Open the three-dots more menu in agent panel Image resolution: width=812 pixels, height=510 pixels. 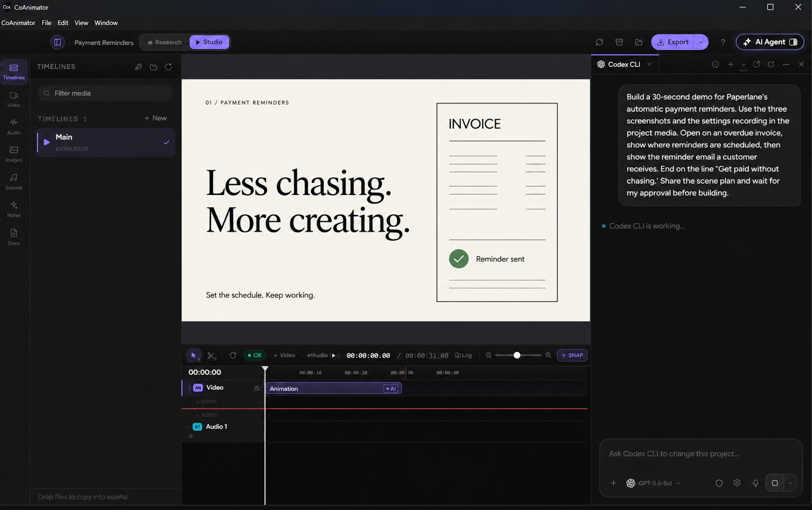pyautogui.click(x=786, y=65)
